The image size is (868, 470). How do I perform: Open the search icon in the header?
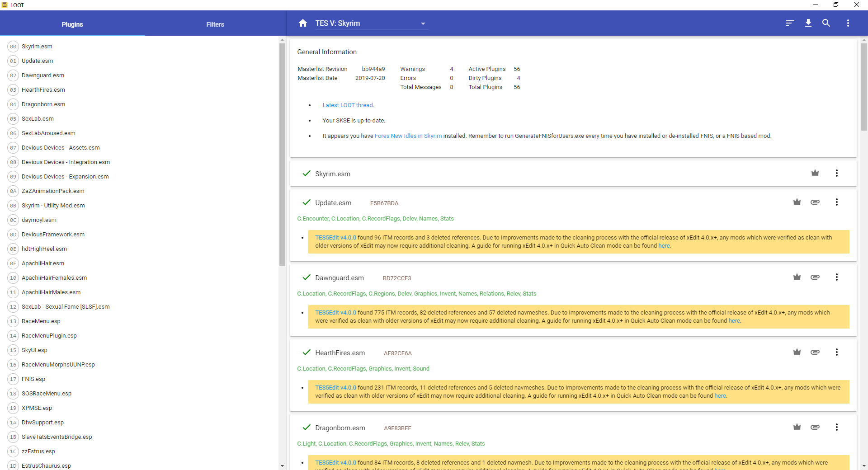coord(826,23)
